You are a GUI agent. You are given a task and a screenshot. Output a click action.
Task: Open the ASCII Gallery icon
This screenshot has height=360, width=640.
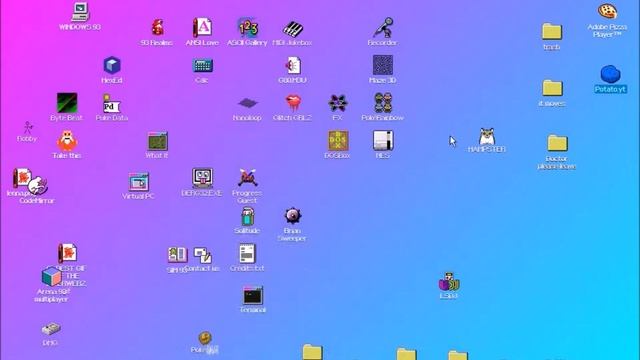[x=247, y=28]
